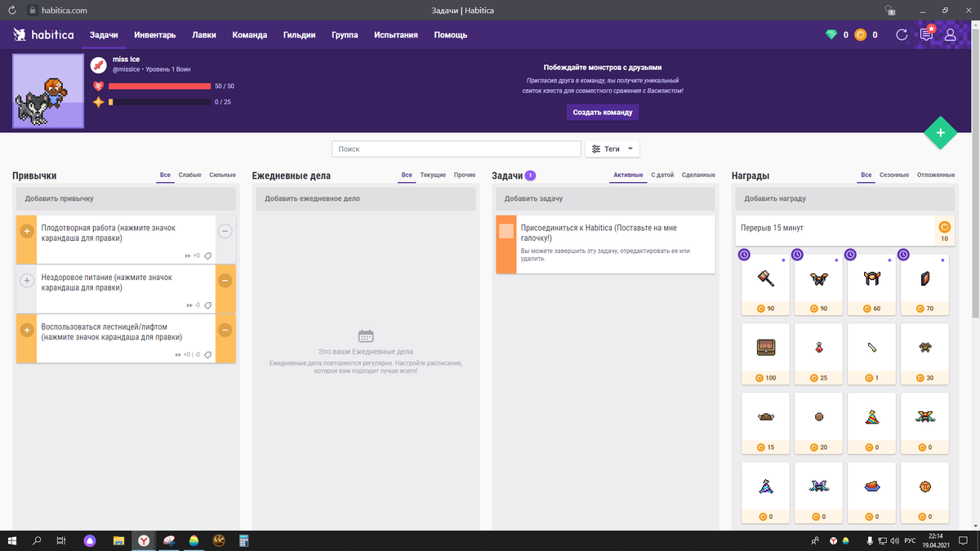Buy the Перерыв 15 минут reward
The image size is (980, 551).
point(944,231)
